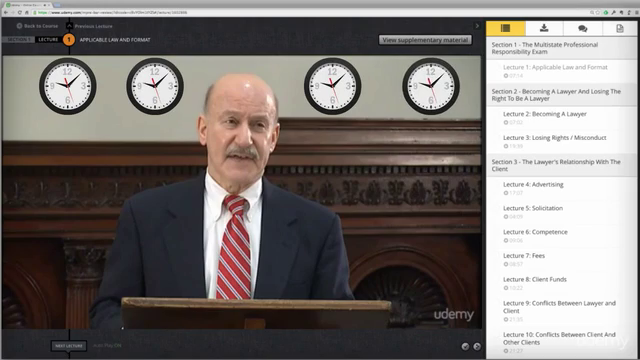Open Lecture 3: Losing Rights / Misconduct
Screen dimensions: 640x360
coord(561,142)
